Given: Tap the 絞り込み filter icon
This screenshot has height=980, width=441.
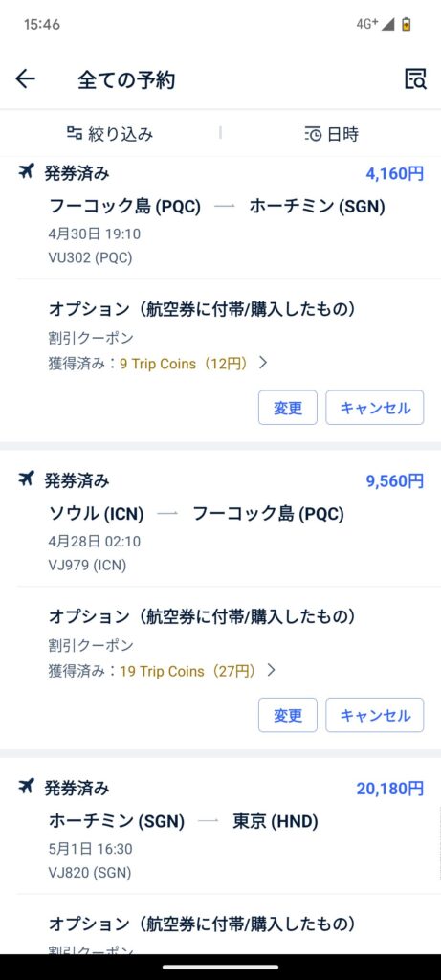Looking at the screenshot, I should click(x=75, y=133).
